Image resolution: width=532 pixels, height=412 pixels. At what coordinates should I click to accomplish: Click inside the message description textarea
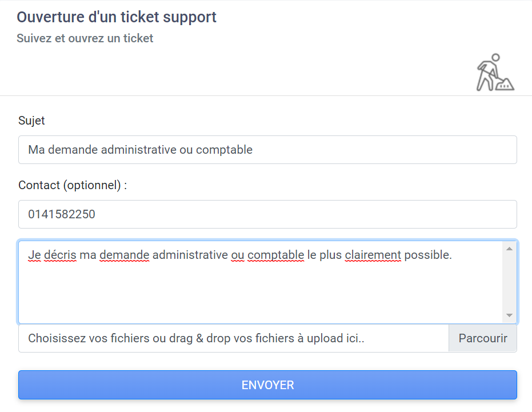[261, 282]
